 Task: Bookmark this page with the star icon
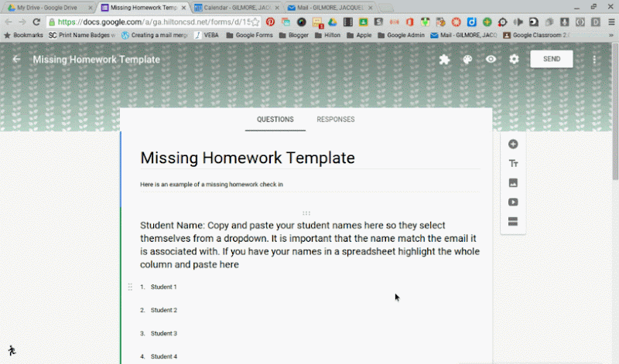tap(255, 22)
